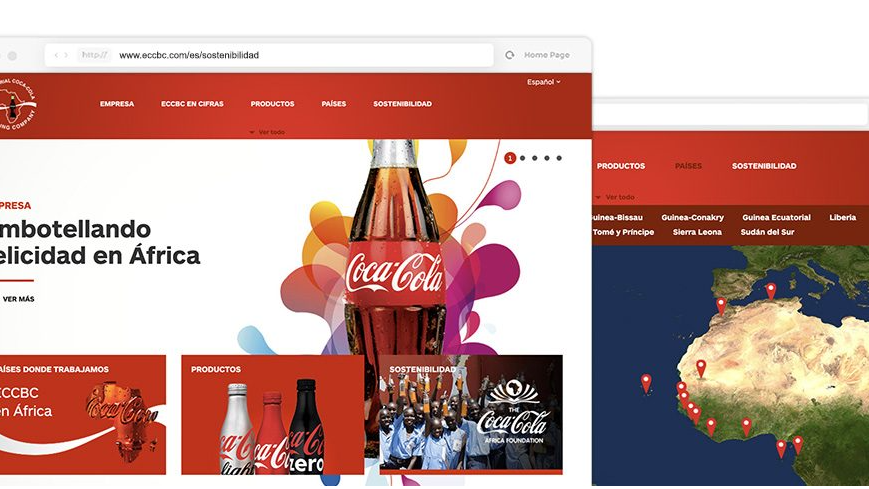Open the Español language dropdown
869x489 pixels.
pos(544,82)
